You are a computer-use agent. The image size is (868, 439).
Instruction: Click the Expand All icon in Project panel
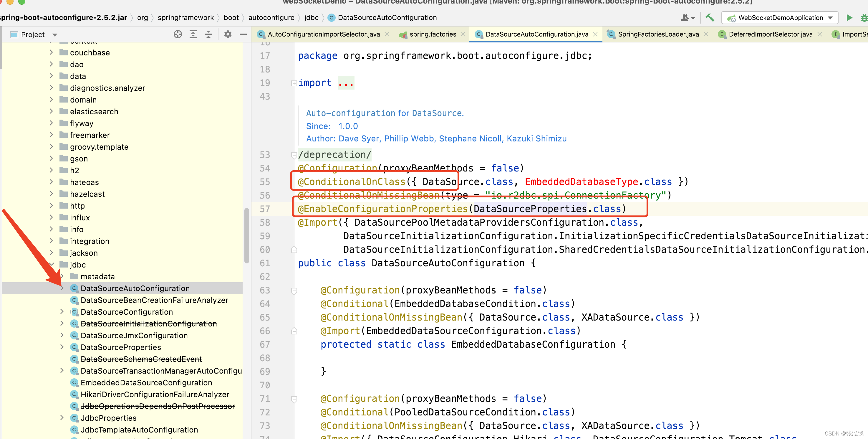[x=193, y=34]
